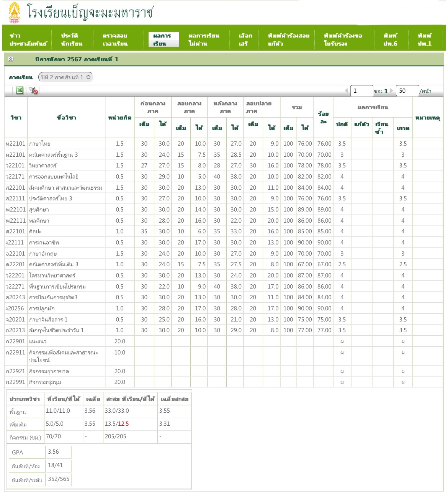Select the กิจกรรมยุวกาชาด row
448x492 pixels.
[x=224, y=371]
